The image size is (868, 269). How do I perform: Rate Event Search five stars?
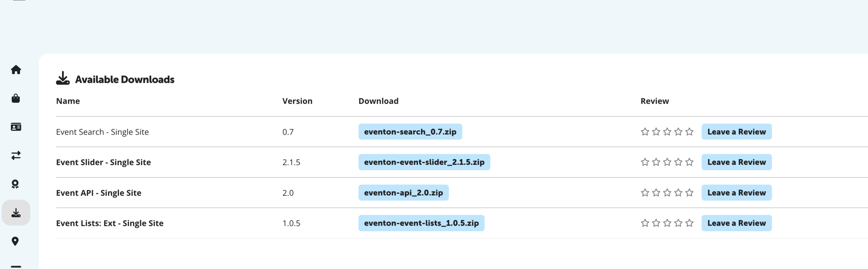pyautogui.click(x=689, y=132)
